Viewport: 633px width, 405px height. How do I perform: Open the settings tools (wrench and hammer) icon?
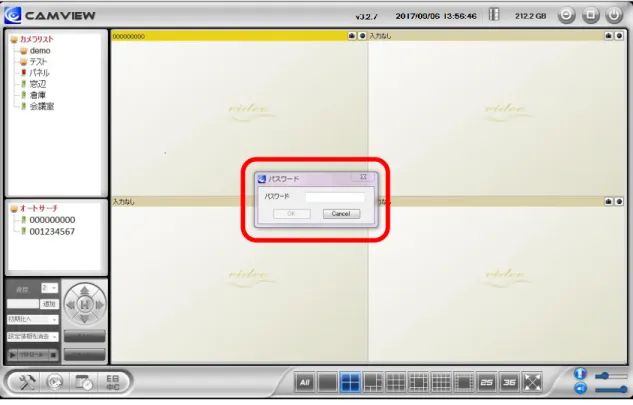27,382
